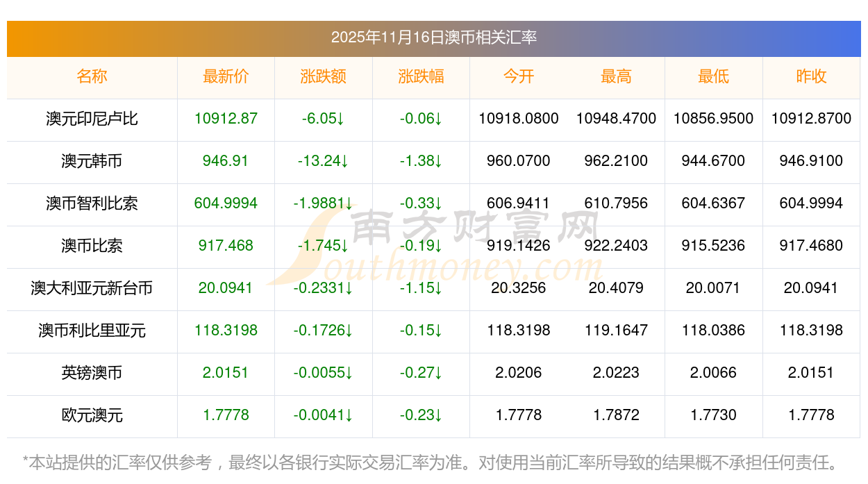
Task: Select the 欧元澳元 row name
Action: (x=92, y=415)
